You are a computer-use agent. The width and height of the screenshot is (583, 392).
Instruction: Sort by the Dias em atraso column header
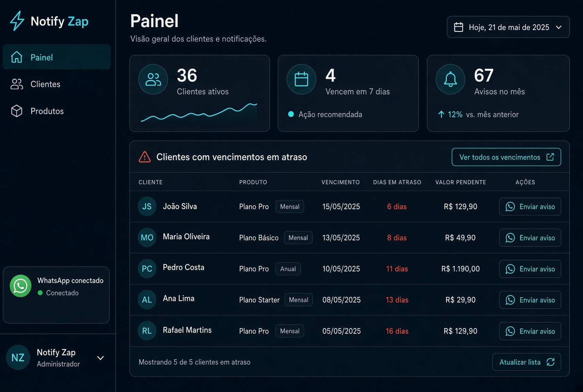(397, 182)
